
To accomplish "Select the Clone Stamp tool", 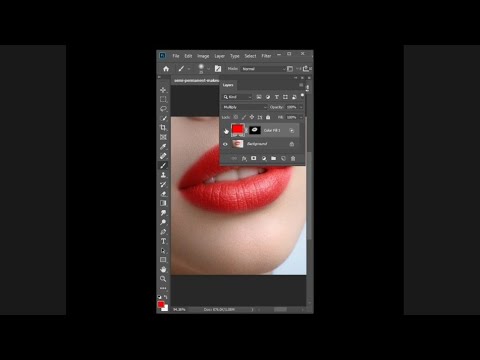I will point(163,175).
